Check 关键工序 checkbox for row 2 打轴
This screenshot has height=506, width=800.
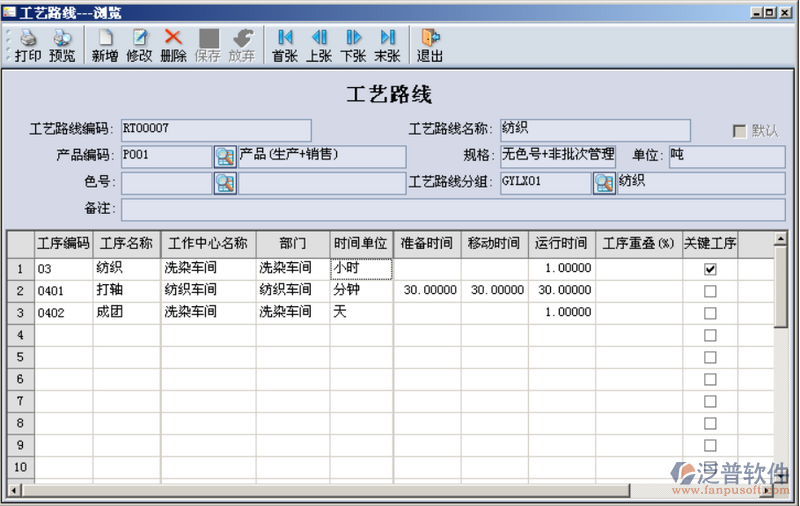click(x=710, y=291)
